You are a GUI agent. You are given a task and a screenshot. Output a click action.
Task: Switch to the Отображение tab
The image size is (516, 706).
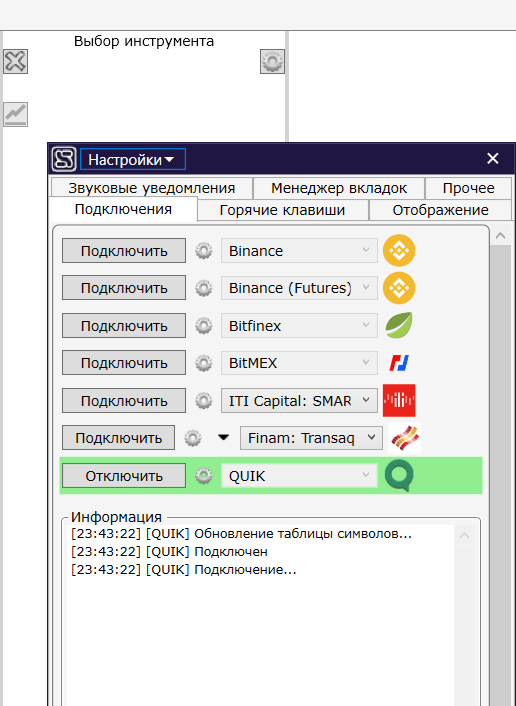point(440,210)
